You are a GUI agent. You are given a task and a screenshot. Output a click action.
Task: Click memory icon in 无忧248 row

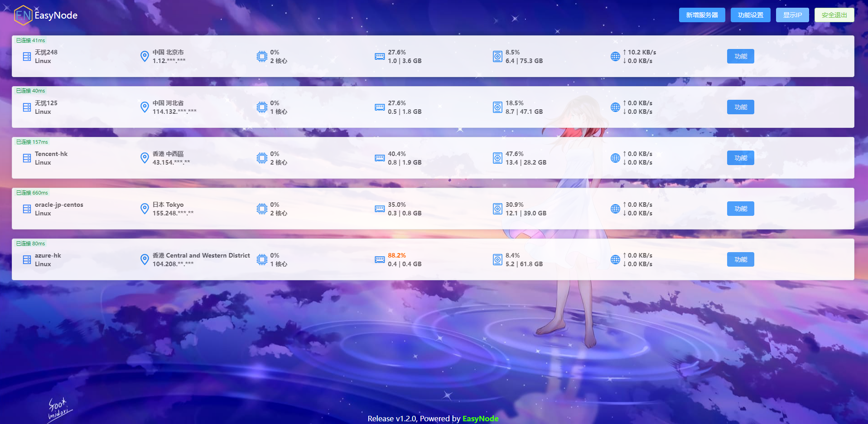pos(380,57)
